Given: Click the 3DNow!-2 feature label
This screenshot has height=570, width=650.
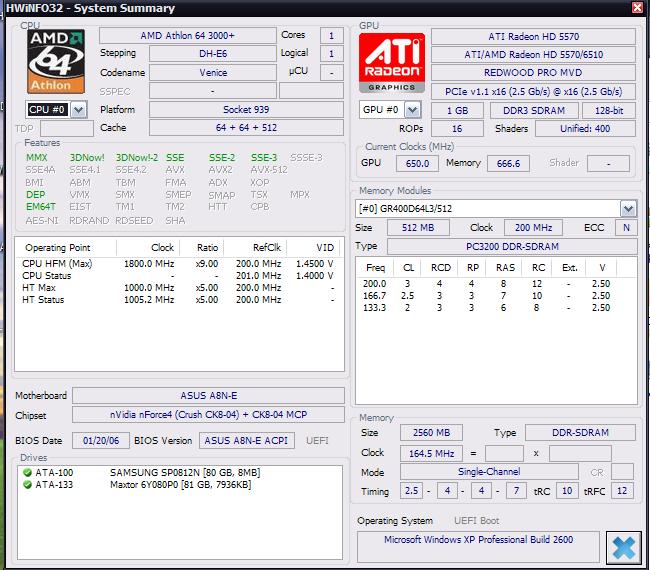Looking at the screenshot, I should click(x=137, y=158).
